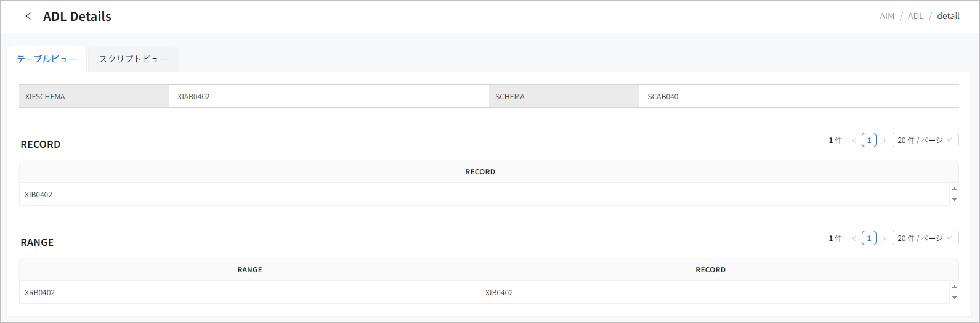Select page 1 in the RANGE pagination
Screen dimensions: 980x323
(869, 239)
